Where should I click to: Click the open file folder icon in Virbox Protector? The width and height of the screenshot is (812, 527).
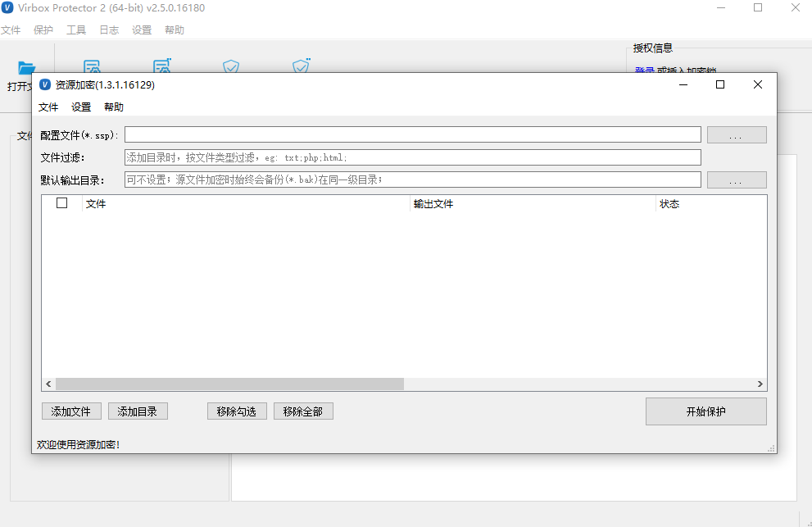[x=26, y=68]
